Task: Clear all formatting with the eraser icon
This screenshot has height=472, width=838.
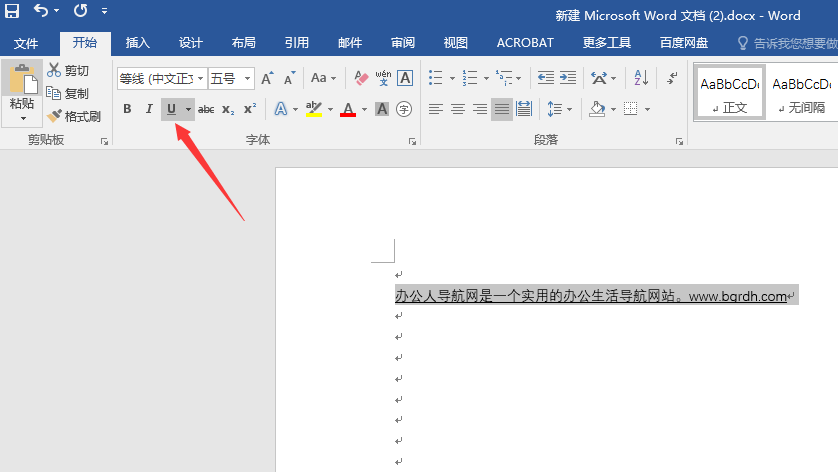Action: click(361, 79)
